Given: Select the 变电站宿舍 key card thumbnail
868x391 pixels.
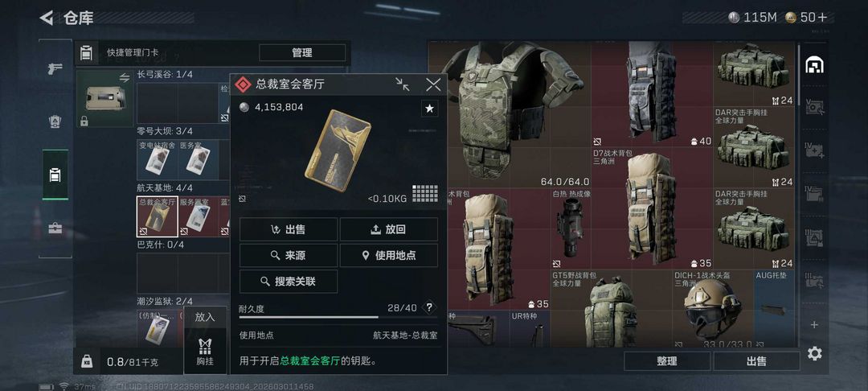Looking at the screenshot, I should (x=158, y=160).
